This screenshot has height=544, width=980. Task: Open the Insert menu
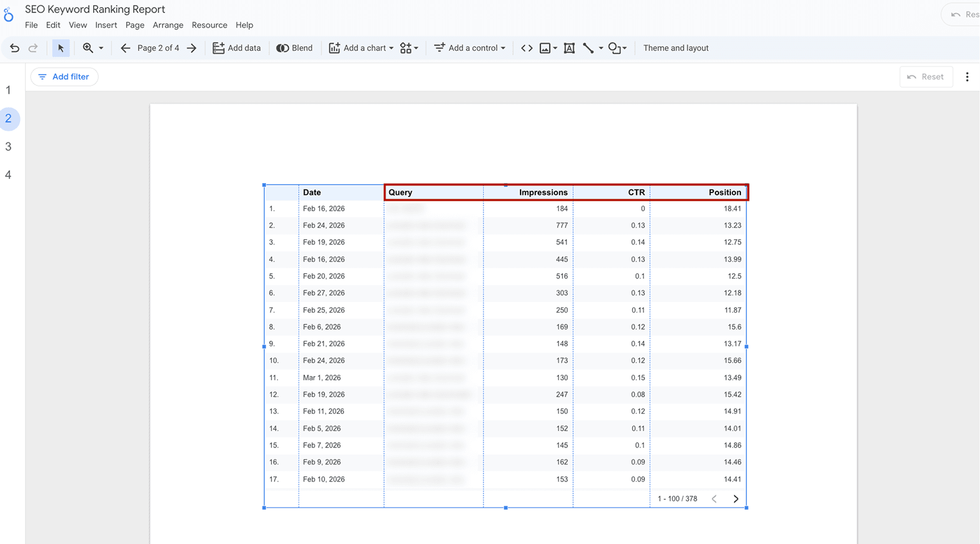tap(106, 25)
